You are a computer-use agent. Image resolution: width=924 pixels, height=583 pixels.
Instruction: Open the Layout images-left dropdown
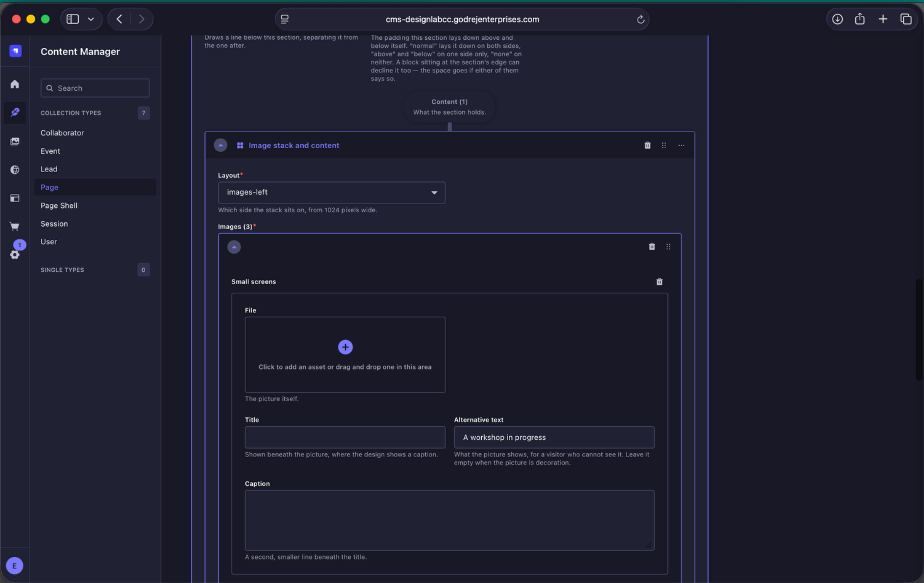(x=332, y=193)
